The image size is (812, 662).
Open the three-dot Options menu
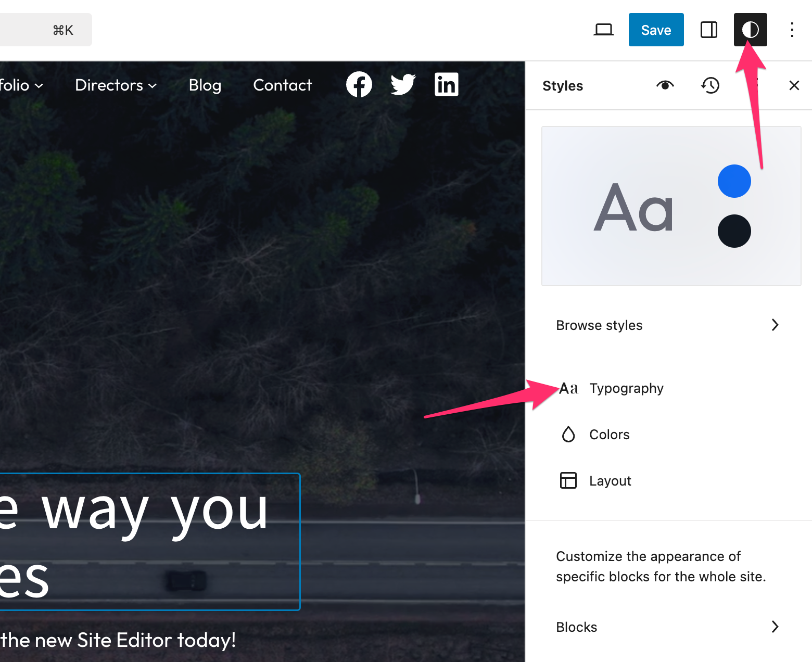click(792, 30)
